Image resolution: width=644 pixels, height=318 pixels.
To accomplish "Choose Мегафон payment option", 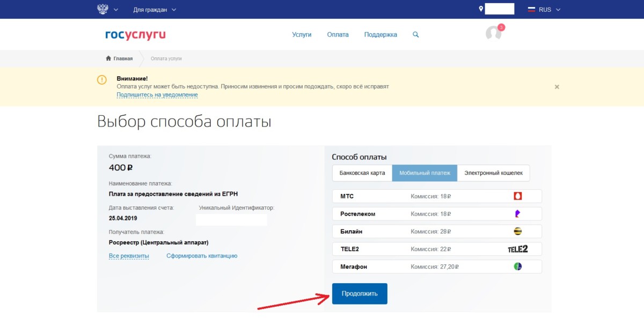I will pyautogui.click(x=437, y=267).
